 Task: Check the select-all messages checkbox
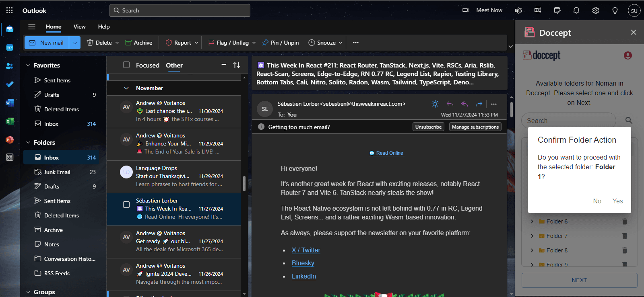coord(126,65)
